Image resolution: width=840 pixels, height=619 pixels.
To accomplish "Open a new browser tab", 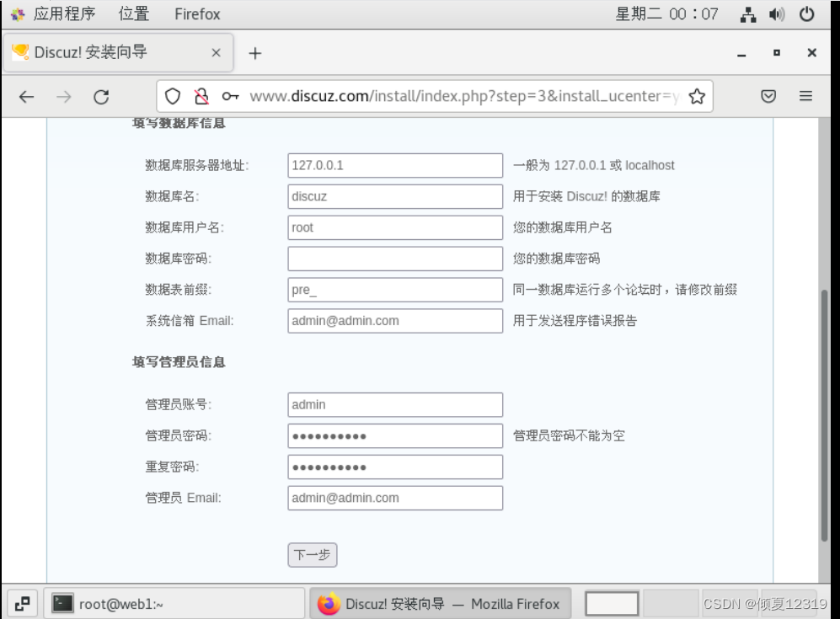I will 255,53.
